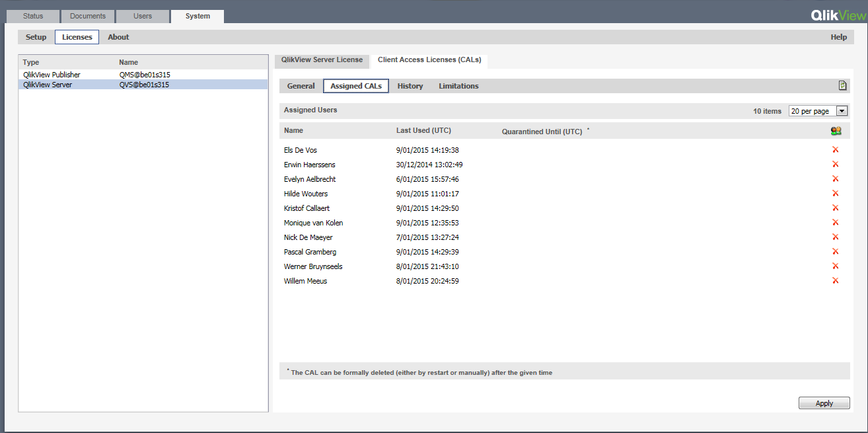Open the Documents tab
Screen dimensions: 868x433
click(x=87, y=16)
